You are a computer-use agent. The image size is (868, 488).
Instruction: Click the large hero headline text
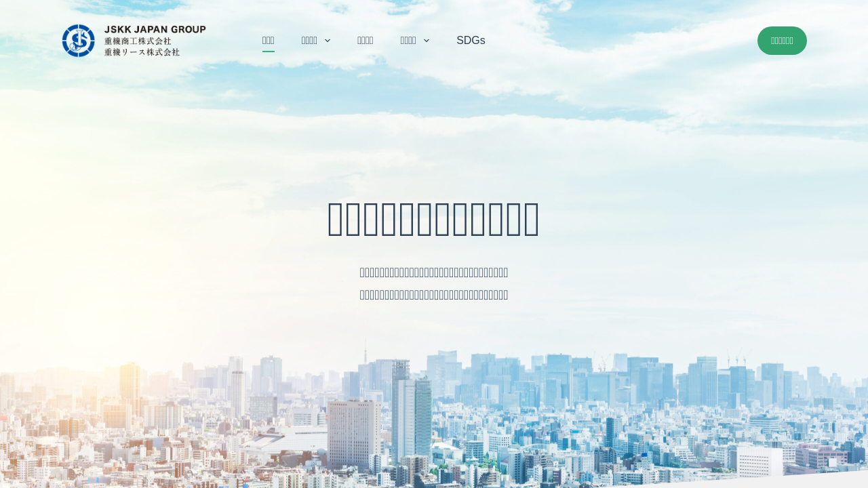433,220
